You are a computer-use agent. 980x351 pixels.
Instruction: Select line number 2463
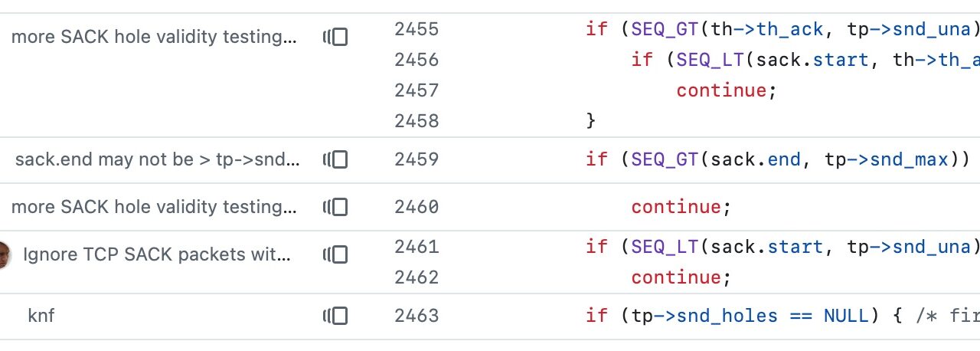416,316
